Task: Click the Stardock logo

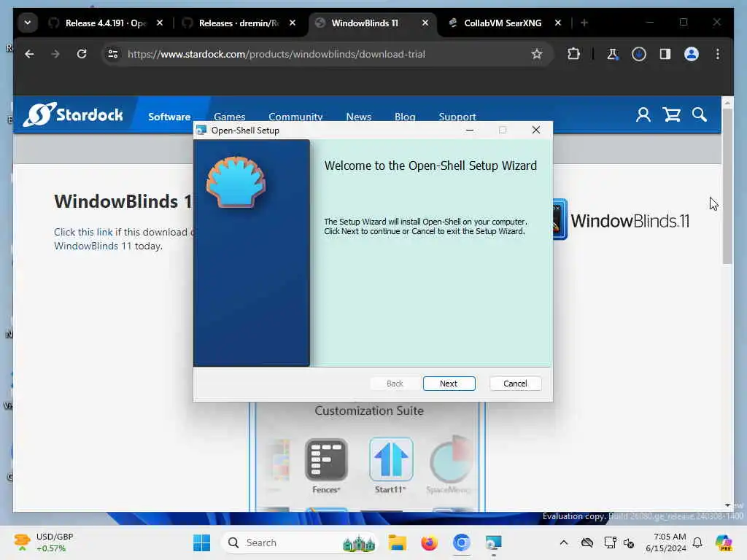Action: [73, 114]
